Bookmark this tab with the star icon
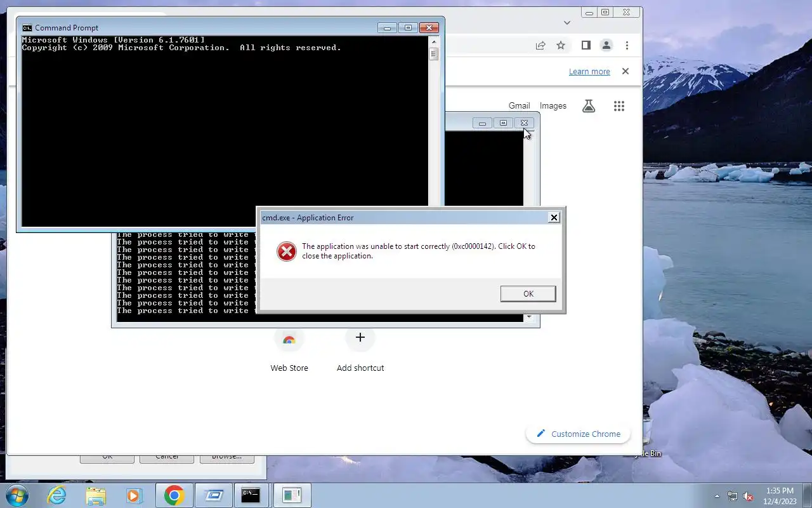Screen dimensions: 812x508 pos(561,46)
